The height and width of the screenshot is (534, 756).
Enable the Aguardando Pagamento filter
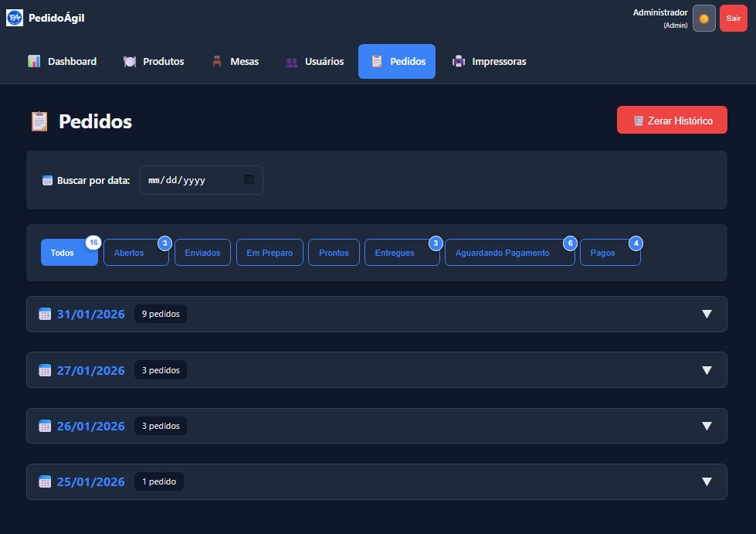tap(503, 252)
